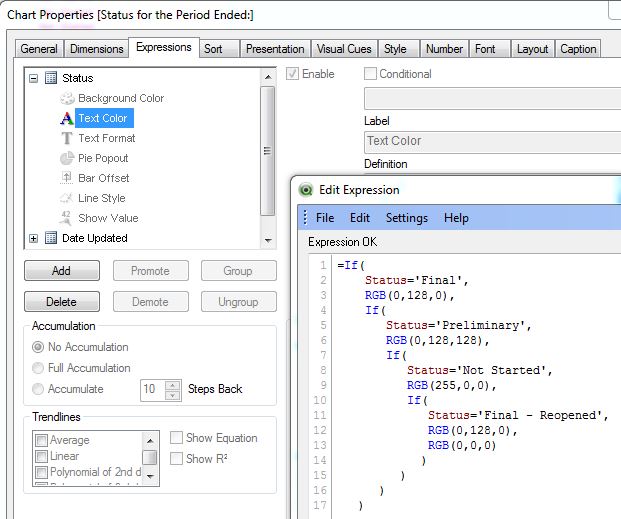The image size is (621, 519).
Task: Switch to the Visual Cues tab
Action: (x=344, y=49)
